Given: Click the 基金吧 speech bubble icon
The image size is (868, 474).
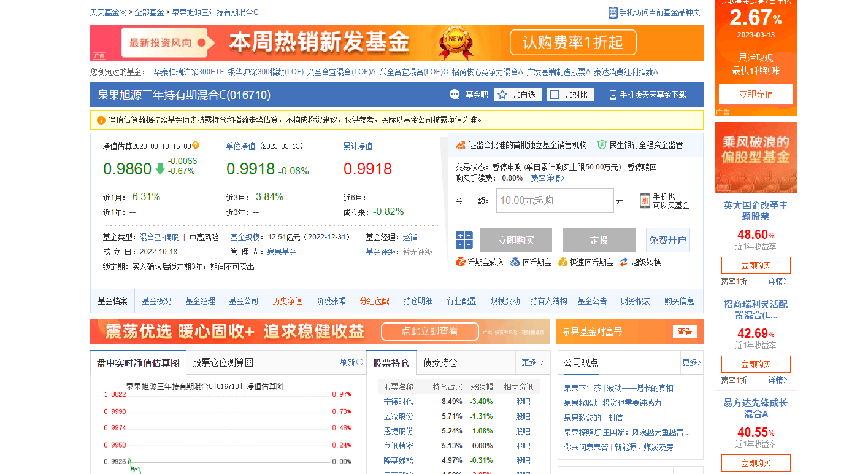Looking at the screenshot, I should [455, 95].
